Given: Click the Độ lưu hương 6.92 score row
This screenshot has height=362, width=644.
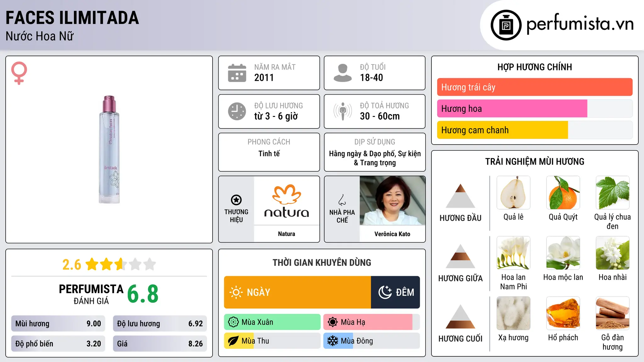Looking at the screenshot, I should coord(160,324).
